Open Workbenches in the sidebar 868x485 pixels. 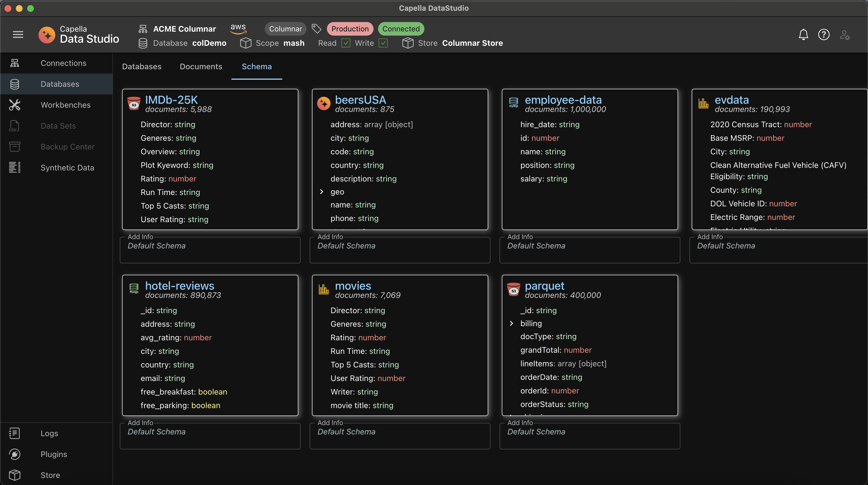tap(56, 105)
